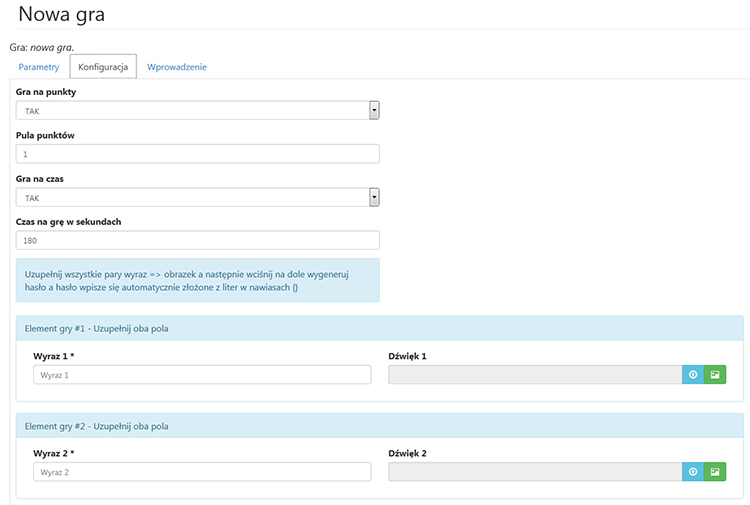Viewport: 750px width, 505px height.
Task: Open the Wprowadzenie tab
Action: point(177,67)
